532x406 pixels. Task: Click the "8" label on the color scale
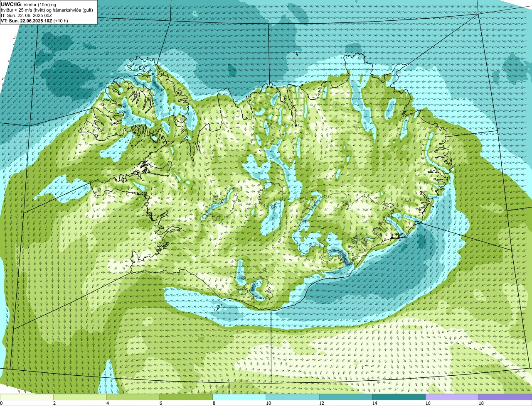(214, 403)
